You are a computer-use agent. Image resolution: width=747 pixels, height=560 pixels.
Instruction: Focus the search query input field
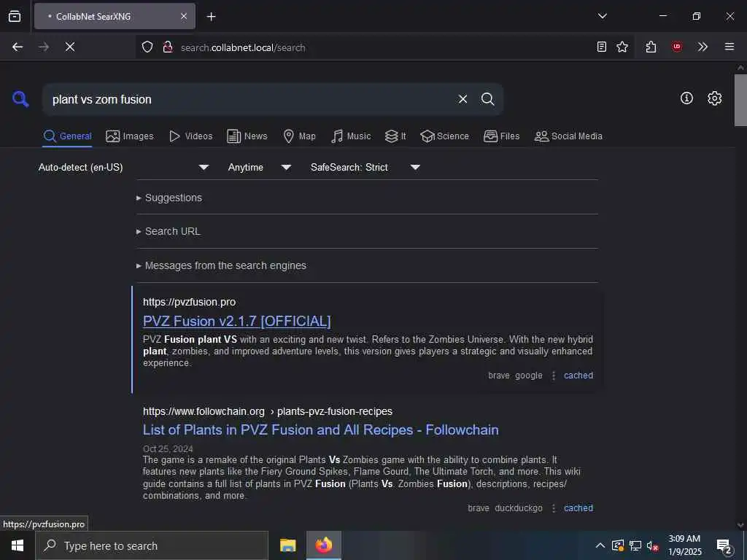[250, 99]
